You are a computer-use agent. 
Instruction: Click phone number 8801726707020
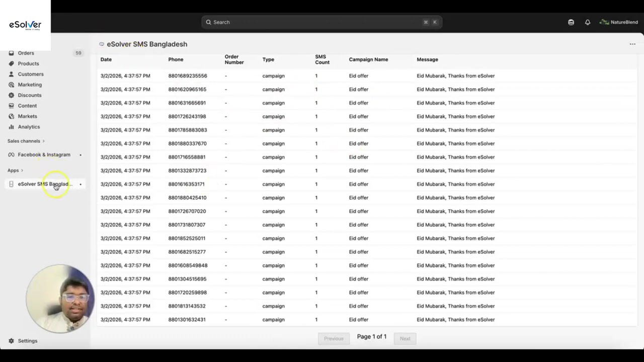(x=187, y=212)
